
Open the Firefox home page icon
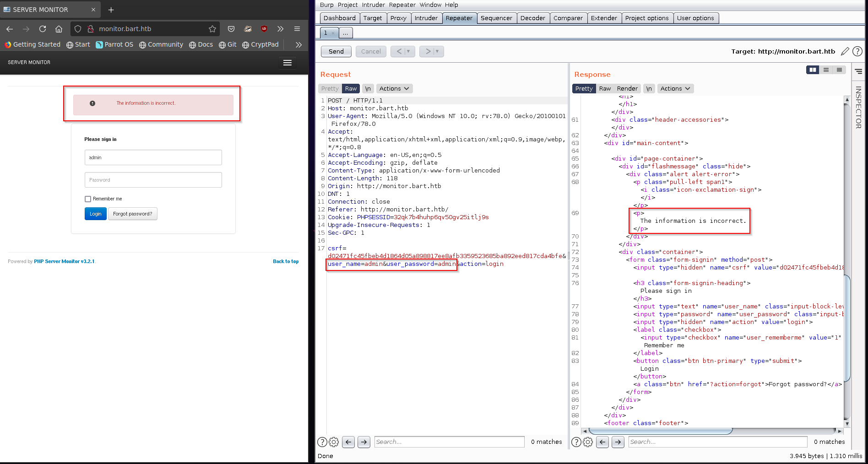click(59, 29)
